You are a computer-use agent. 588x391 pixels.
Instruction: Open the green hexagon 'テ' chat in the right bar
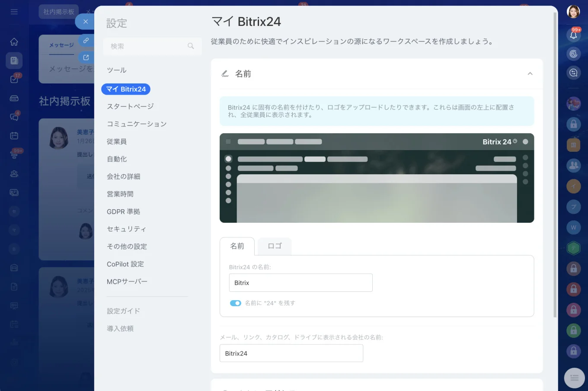click(x=574, y=248)
